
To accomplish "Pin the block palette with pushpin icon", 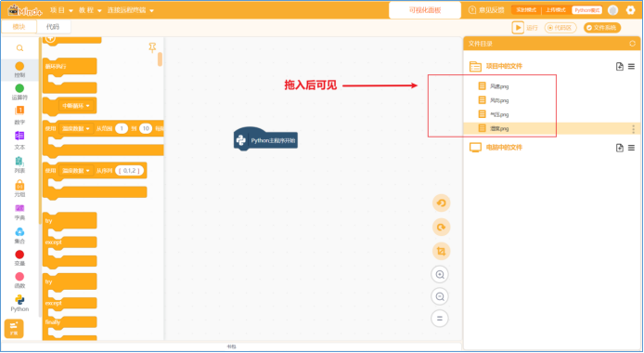I will [x=152, y=47].
